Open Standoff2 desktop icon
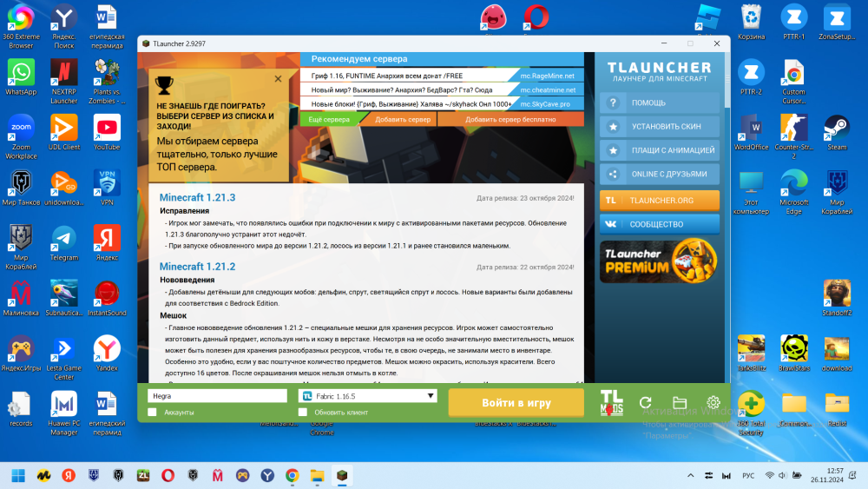The height and width of the screenshot is (489, 868). coord(837,298)
